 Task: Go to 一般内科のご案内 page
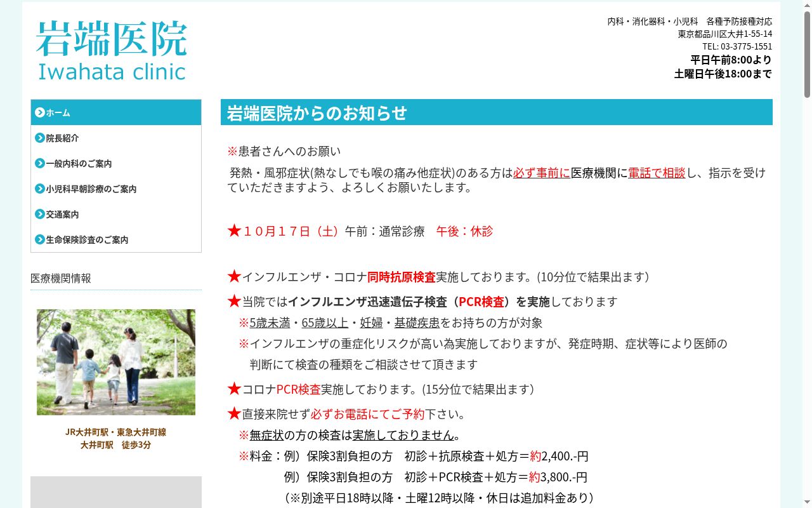[x=116, y=163]
